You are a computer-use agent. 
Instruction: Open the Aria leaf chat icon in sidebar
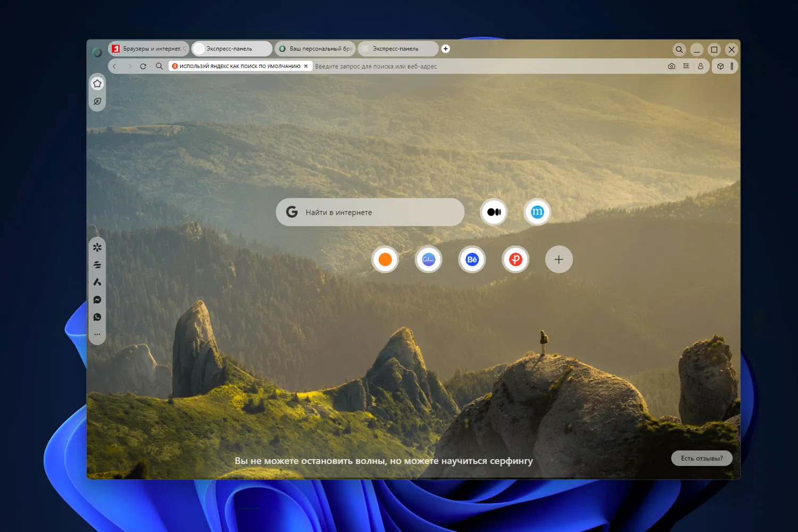97,101
